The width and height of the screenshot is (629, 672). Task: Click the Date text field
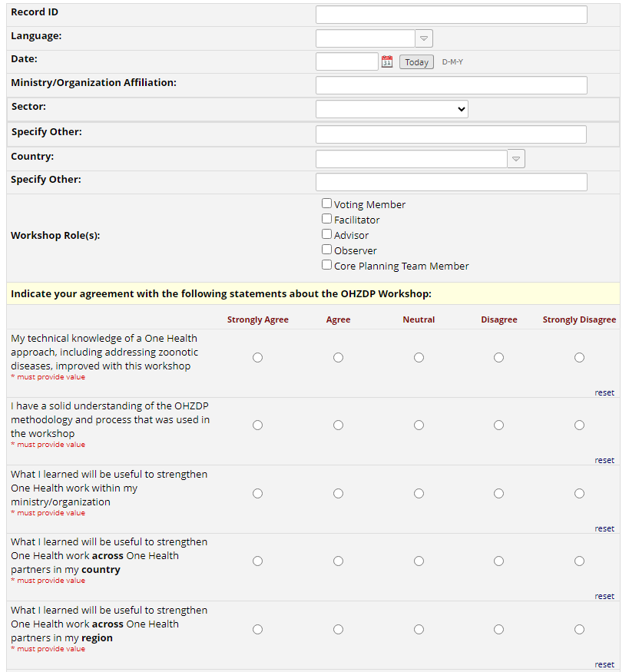(346, 61)
